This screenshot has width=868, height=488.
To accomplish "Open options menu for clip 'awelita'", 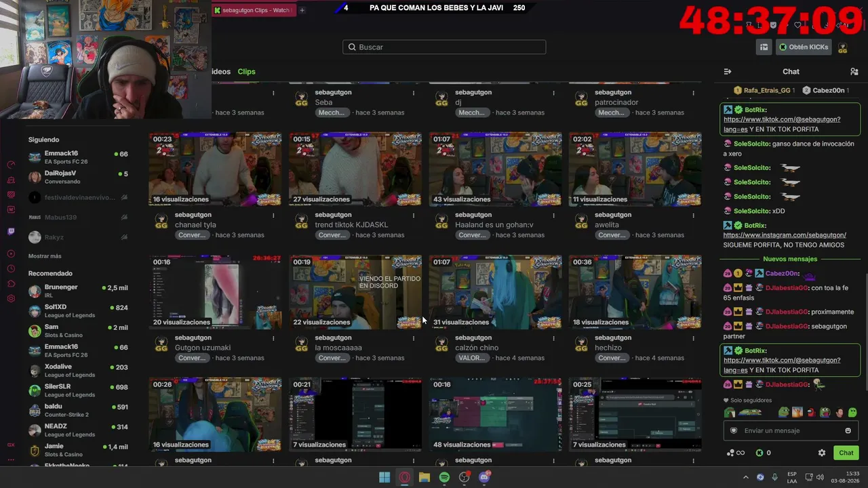I will coord(694,216).
